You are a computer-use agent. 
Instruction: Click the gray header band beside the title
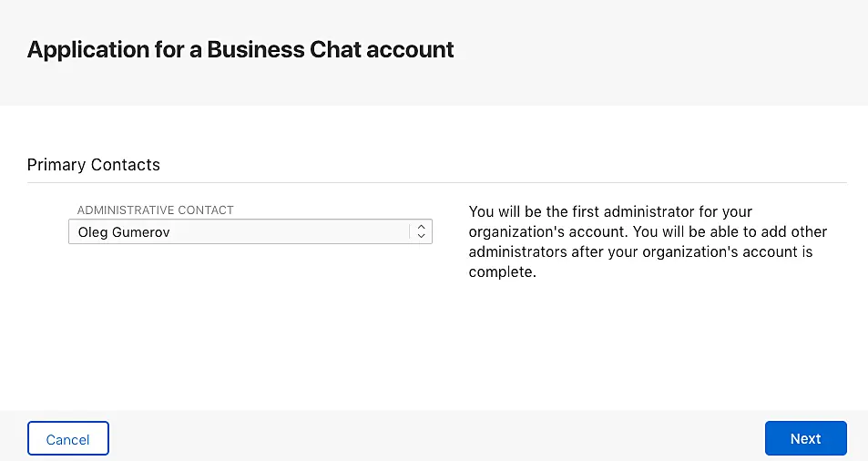(656, 50)
